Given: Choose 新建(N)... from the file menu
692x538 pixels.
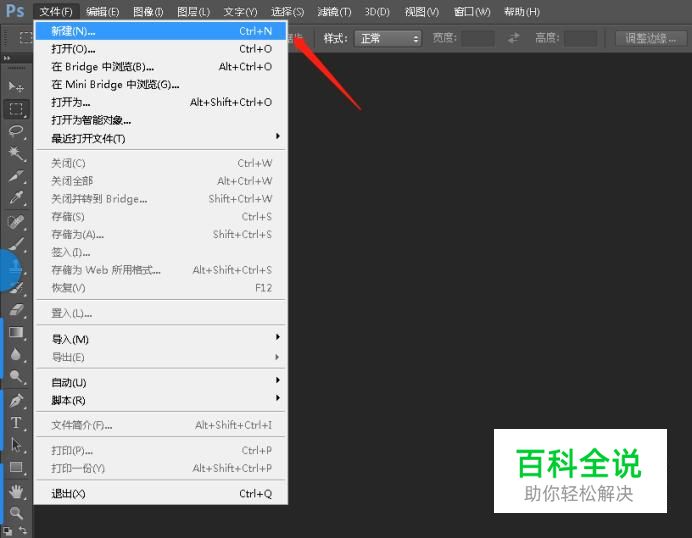Looking at the screenshot, I should tap(161, 31).
